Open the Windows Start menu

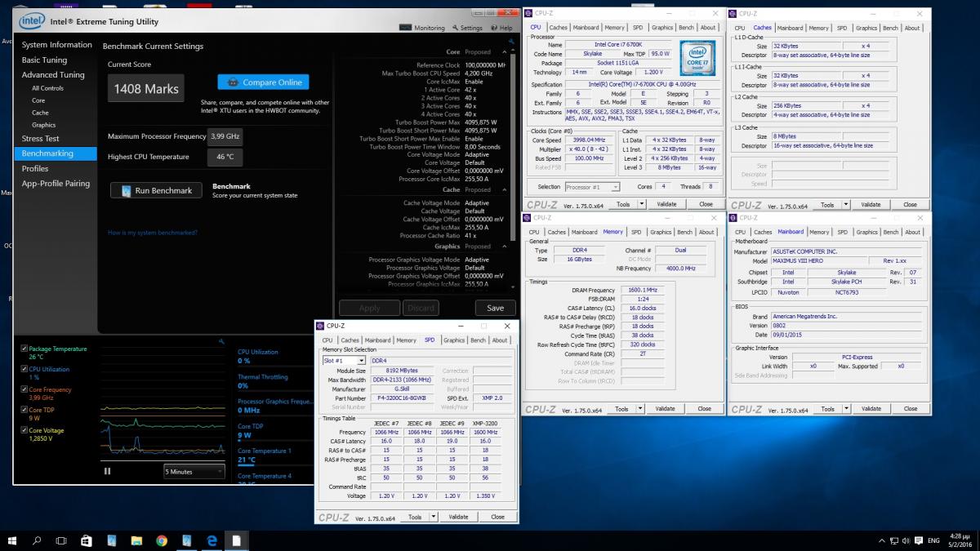pos(13,540)
